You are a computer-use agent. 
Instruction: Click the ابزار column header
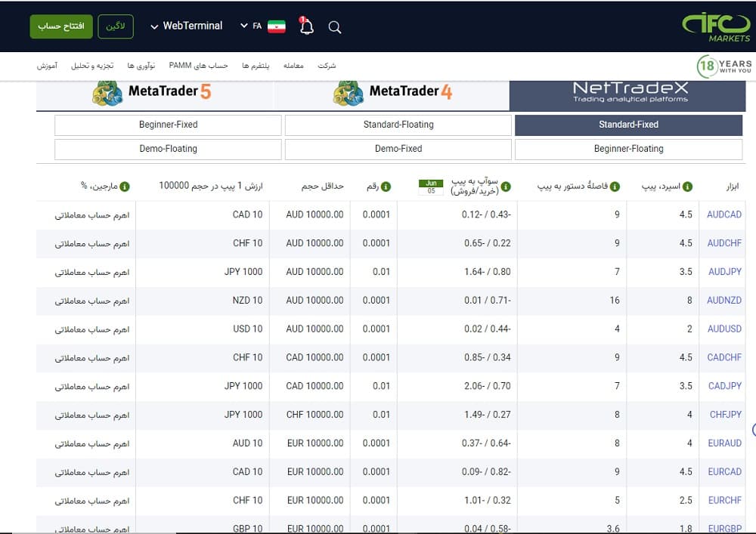coord(733,187)
